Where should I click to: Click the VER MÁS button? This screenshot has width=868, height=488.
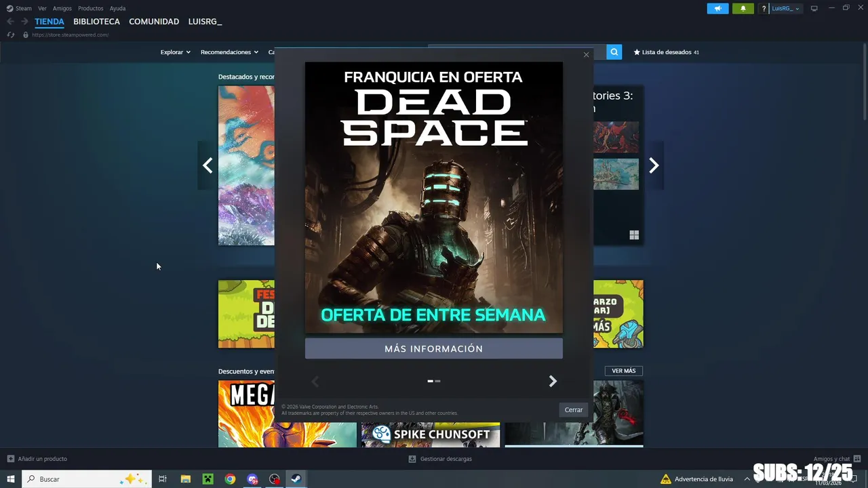pos(624,371)
